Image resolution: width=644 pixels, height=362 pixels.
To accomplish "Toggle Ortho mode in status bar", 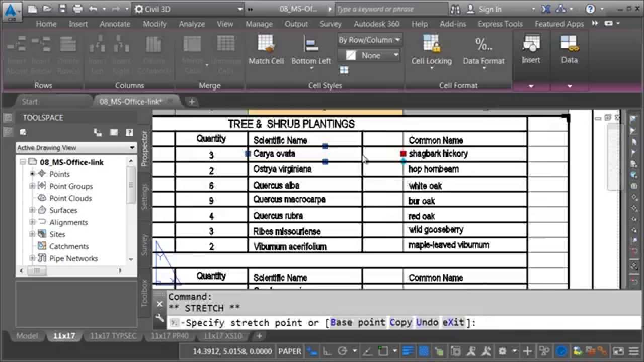I will point(327,351).
